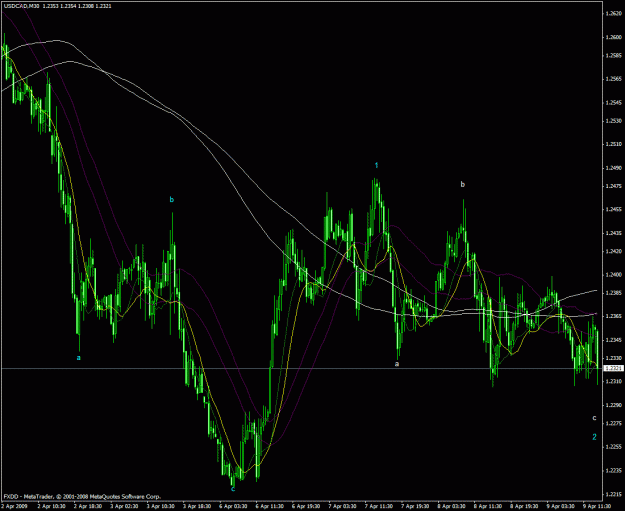This screenshot has height=511, width=625.
Task: Click the '3 Apr 18:30' time axis label
Action: (x=197, y=506)
